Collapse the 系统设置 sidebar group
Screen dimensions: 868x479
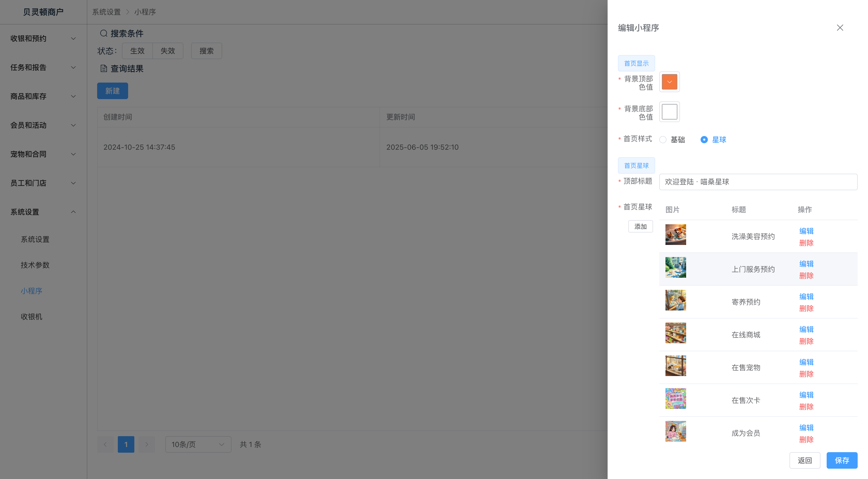43,212
